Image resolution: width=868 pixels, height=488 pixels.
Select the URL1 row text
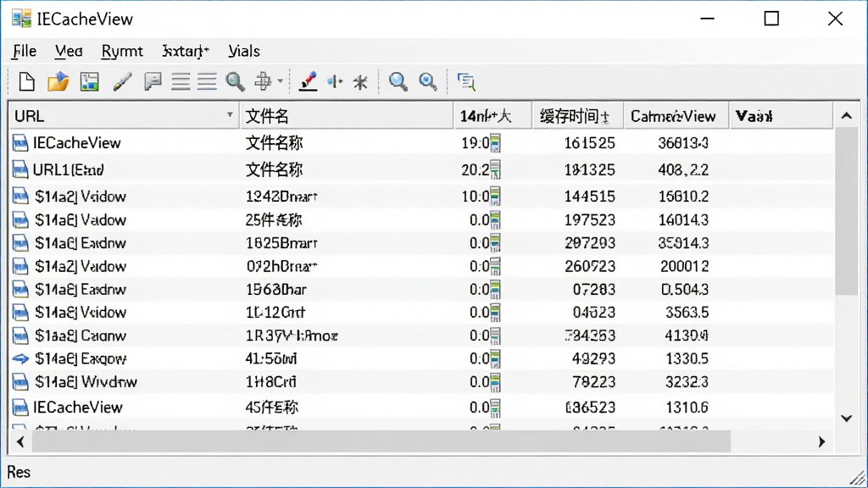click(x=68, y=169)
